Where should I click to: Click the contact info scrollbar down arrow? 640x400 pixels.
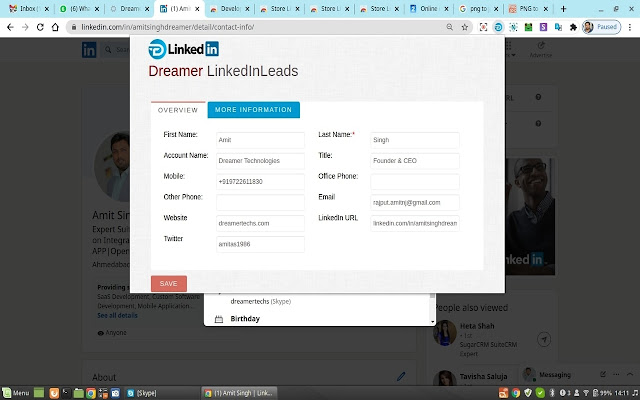tap(432, 322)
